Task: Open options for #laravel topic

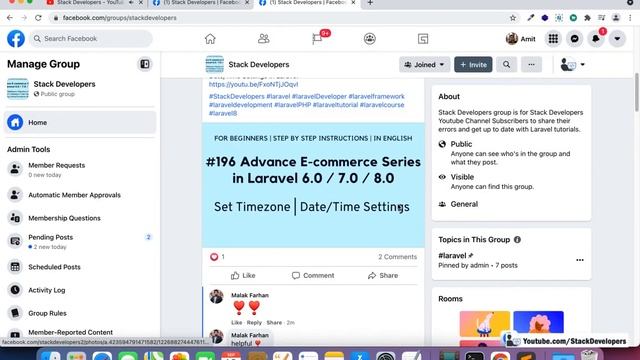Action: point(580,260)
